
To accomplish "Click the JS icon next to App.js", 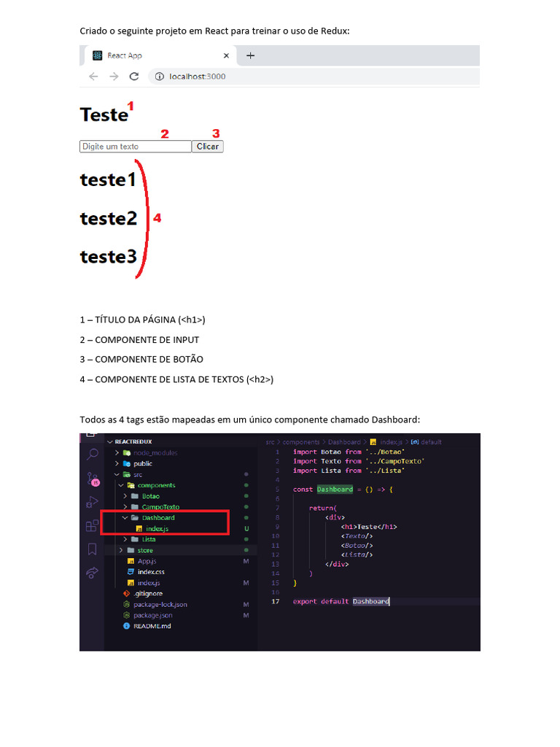I will [131, 561].
